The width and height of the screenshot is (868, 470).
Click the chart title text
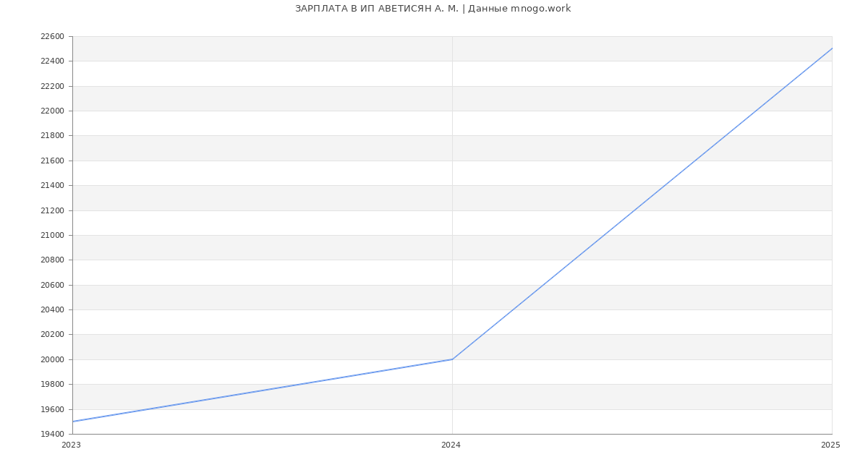(433, 9)
